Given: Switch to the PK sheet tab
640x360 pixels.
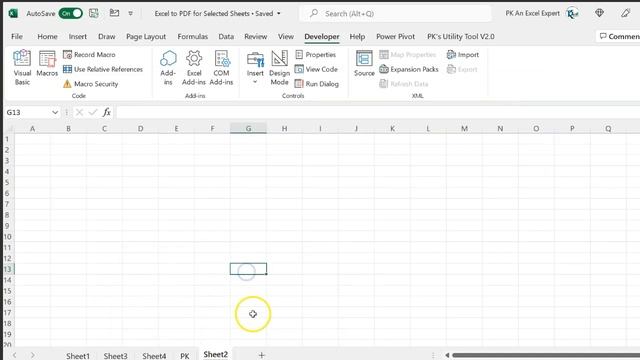Looking at the screenshot, I should point(184,356).
